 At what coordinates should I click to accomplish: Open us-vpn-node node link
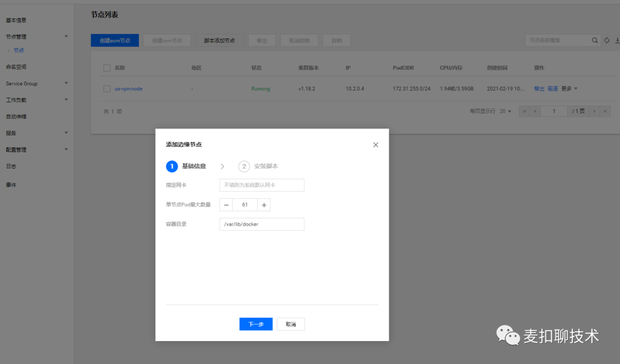coord(129,88)
